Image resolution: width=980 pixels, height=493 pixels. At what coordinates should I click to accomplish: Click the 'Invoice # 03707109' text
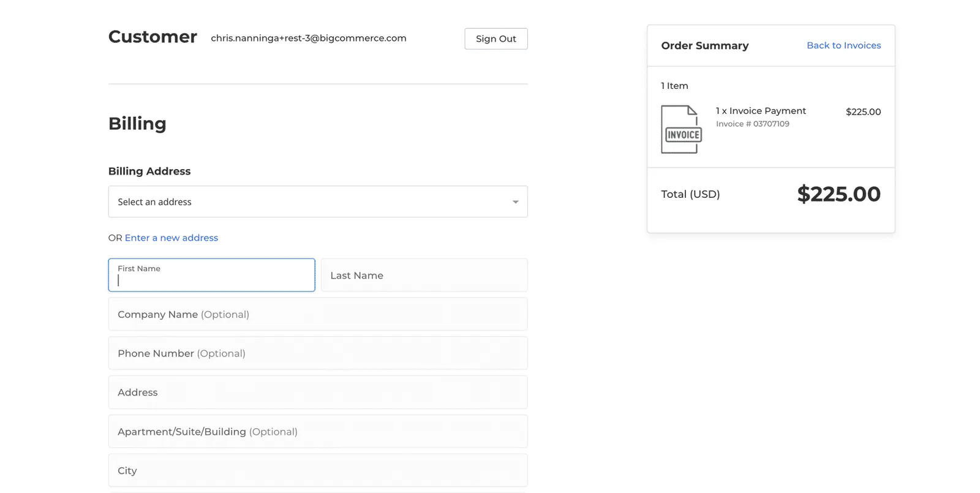click(753, 124)
